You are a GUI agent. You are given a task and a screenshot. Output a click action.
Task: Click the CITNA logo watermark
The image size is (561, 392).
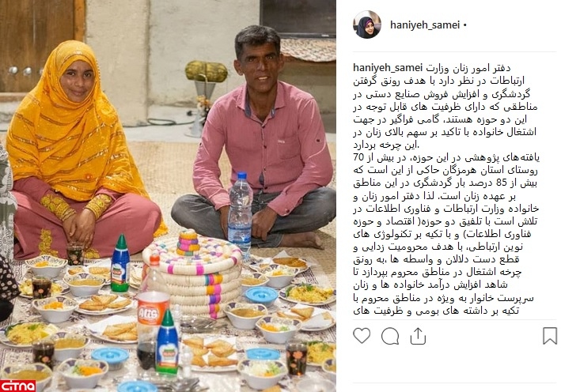(x=18, y=386)
